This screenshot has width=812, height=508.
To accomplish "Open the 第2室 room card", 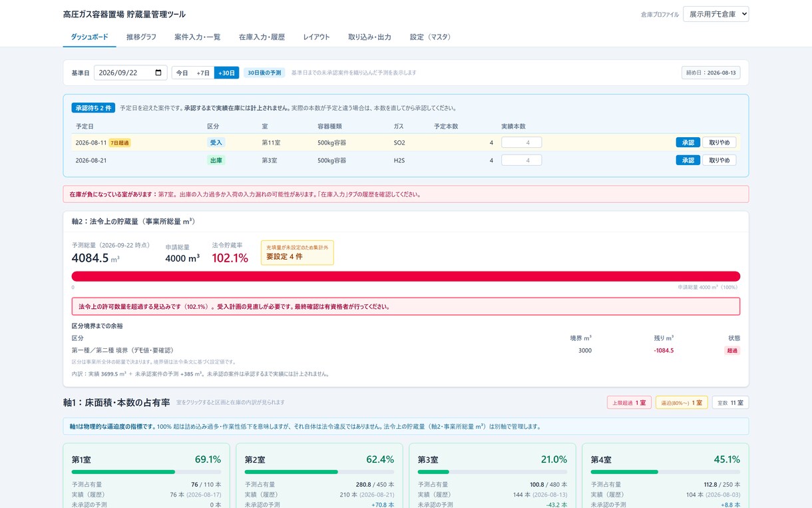I will click(319, 475).
